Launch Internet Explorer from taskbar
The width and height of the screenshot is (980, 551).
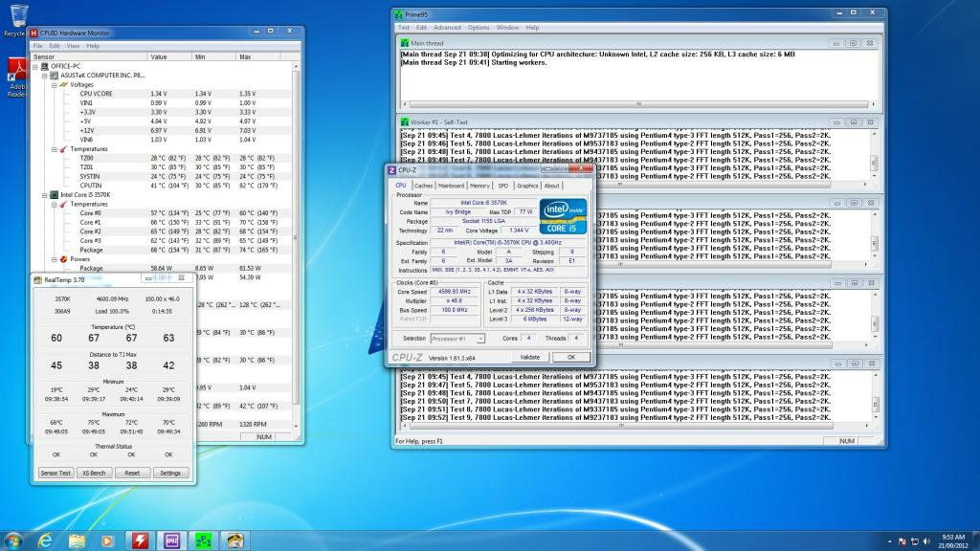tap(45, 540)
